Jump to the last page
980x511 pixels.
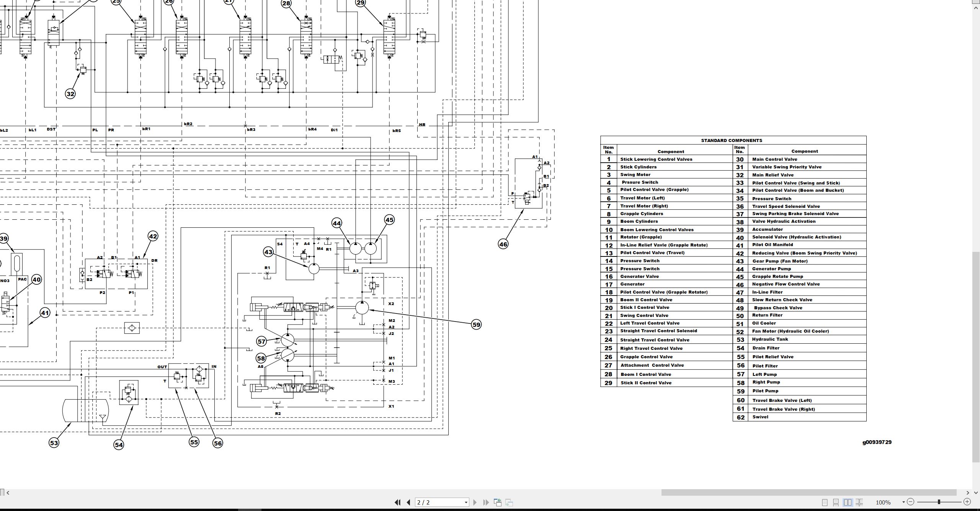pos(486,502)
